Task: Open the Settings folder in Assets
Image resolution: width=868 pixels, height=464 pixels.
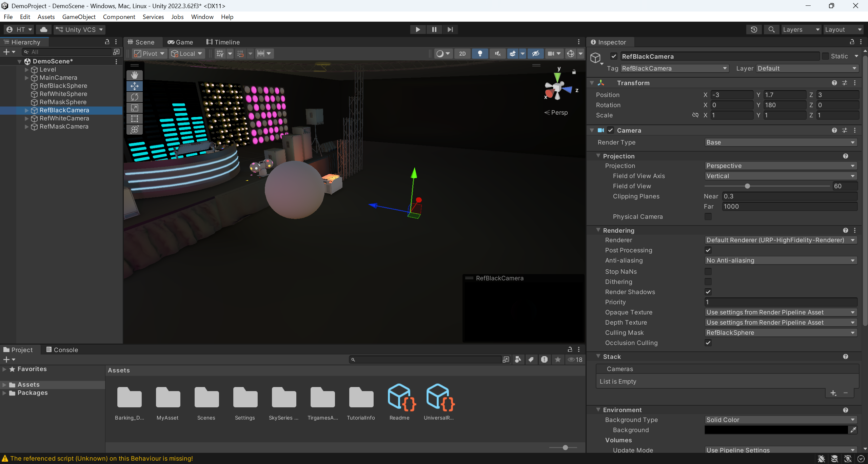Action: click(x=245, y=403)
